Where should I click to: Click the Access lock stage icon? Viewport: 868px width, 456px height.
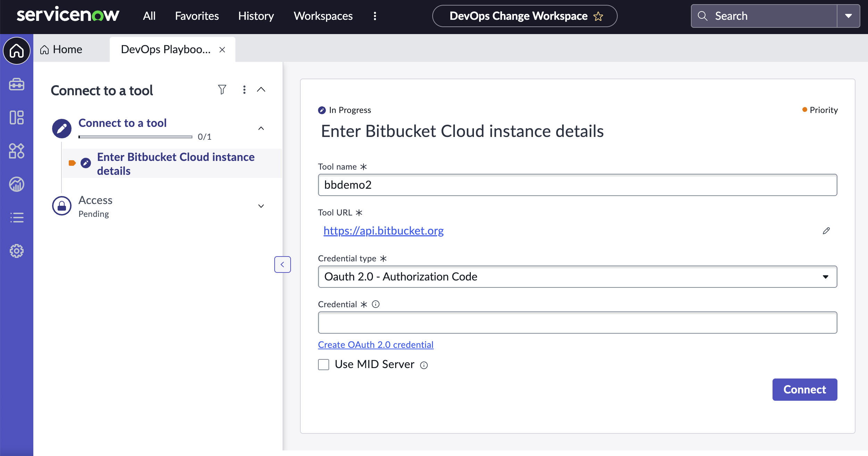click(x=62, y=206)
